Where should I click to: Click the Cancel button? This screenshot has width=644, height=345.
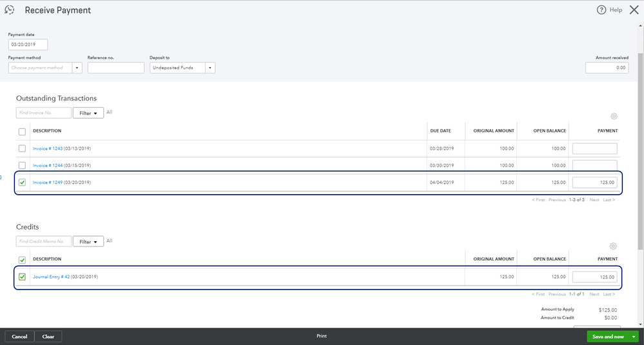pyautogui.click(x=19, y=337)
